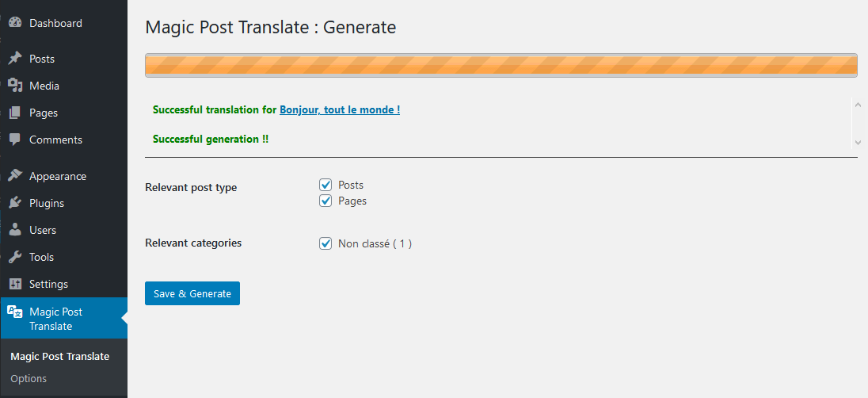Viewport: 868px width, 398px height.
Task: Click the log scrollbar down arrow
Action: pos(858,142)
